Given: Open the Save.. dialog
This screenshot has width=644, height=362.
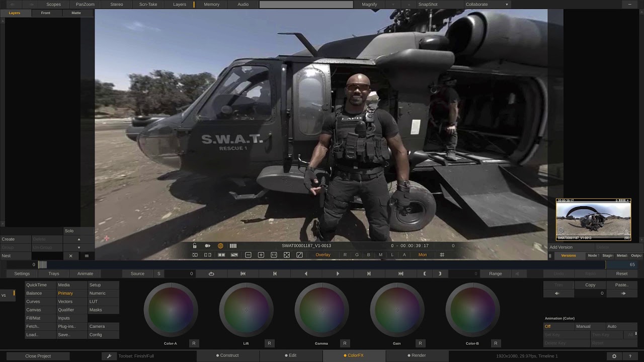Looking at the screenshot, I should point(72,335).
